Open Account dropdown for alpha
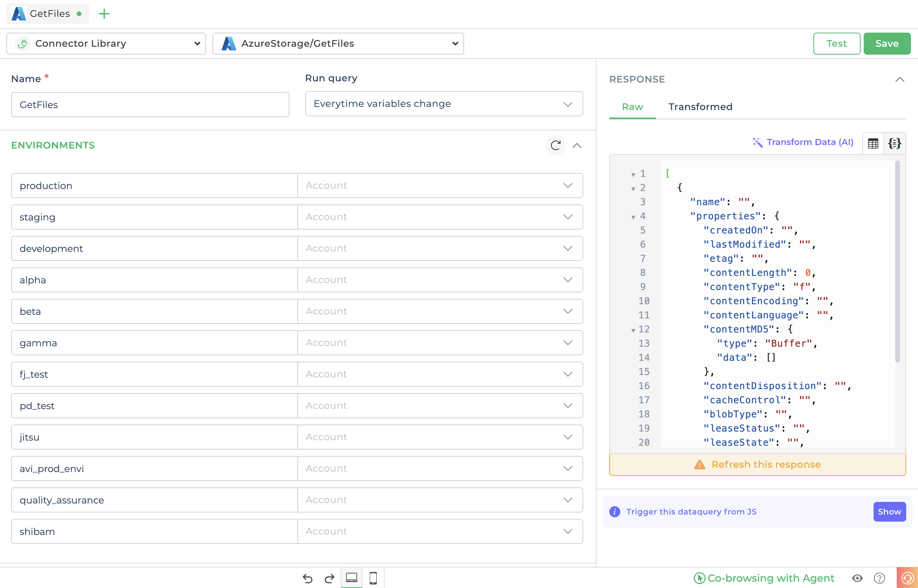This screenshot has height=588, width=918. (x=440, y=280)
